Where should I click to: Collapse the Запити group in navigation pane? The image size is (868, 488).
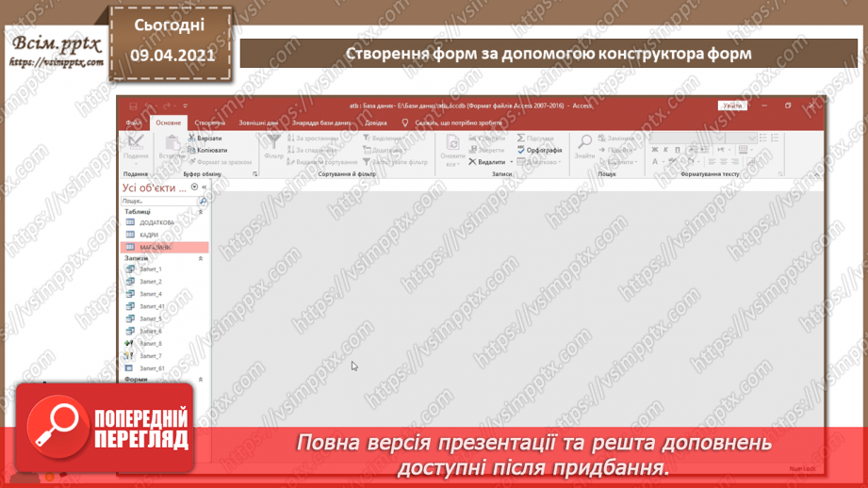pyautogui.click(x=200, y=258)
